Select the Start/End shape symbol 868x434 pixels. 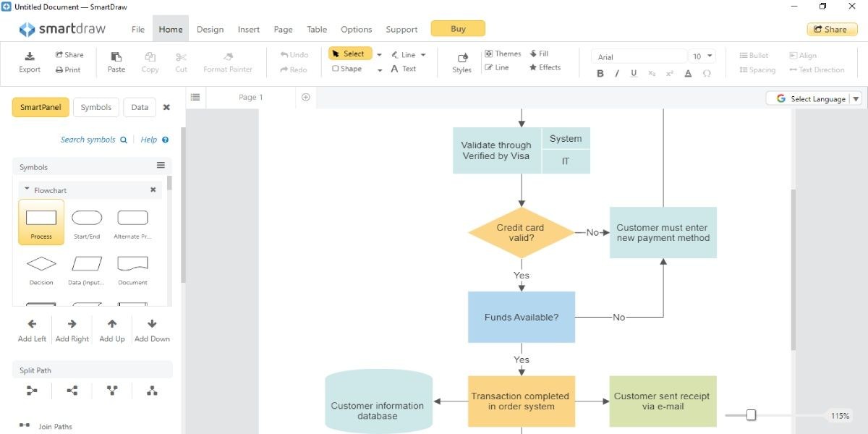[87, 222]
